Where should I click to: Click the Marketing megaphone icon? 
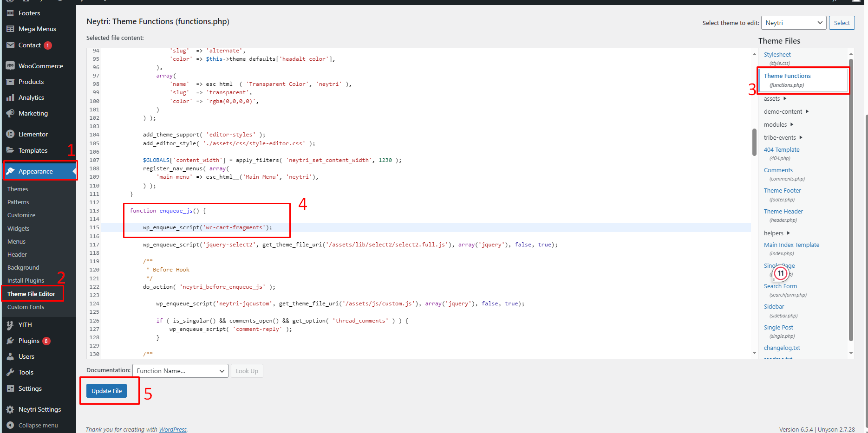[x=10, y=113]
